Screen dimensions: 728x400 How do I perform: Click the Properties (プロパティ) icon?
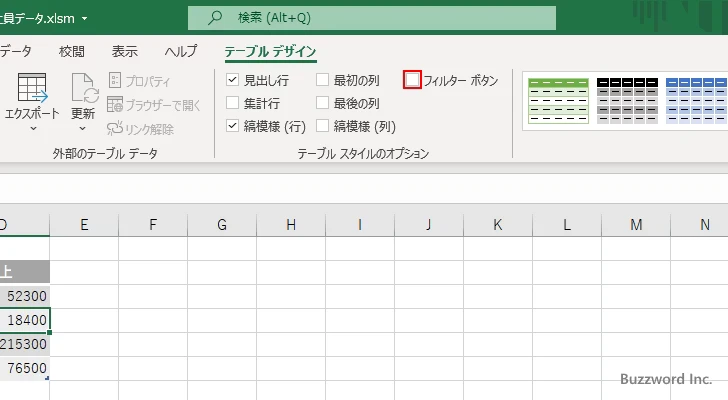point(115,80)
